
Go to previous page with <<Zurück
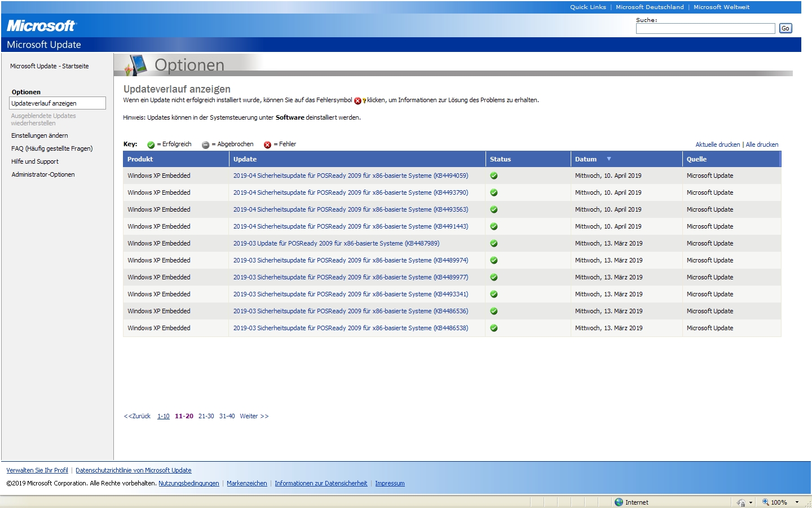click(x=137, y=416)
